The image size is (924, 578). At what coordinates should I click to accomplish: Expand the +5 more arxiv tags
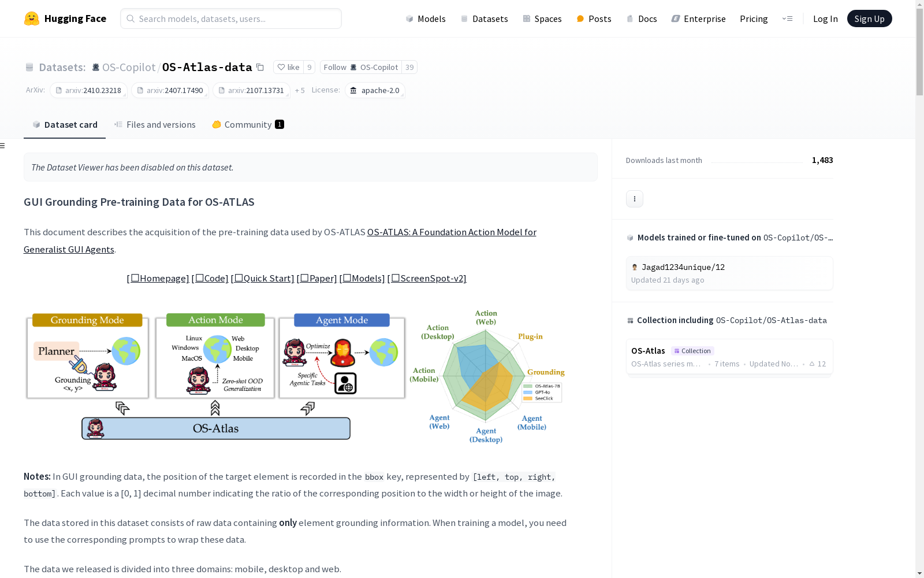point(300,91)
